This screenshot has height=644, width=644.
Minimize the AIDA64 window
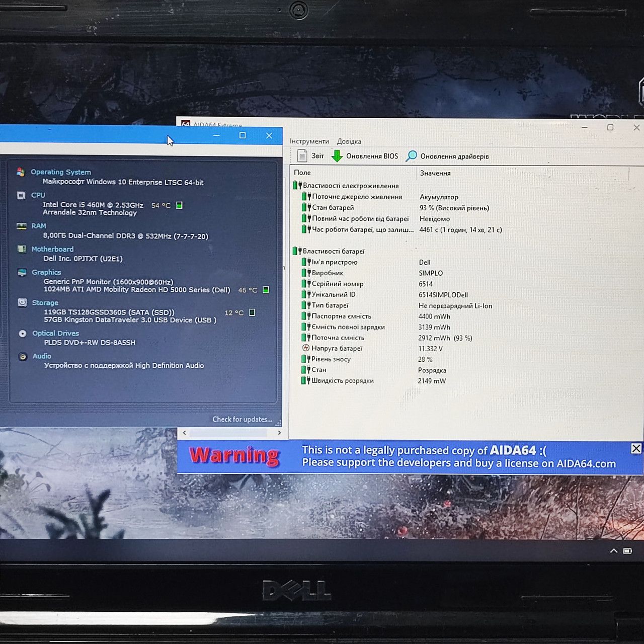click(x=585, y=128)
